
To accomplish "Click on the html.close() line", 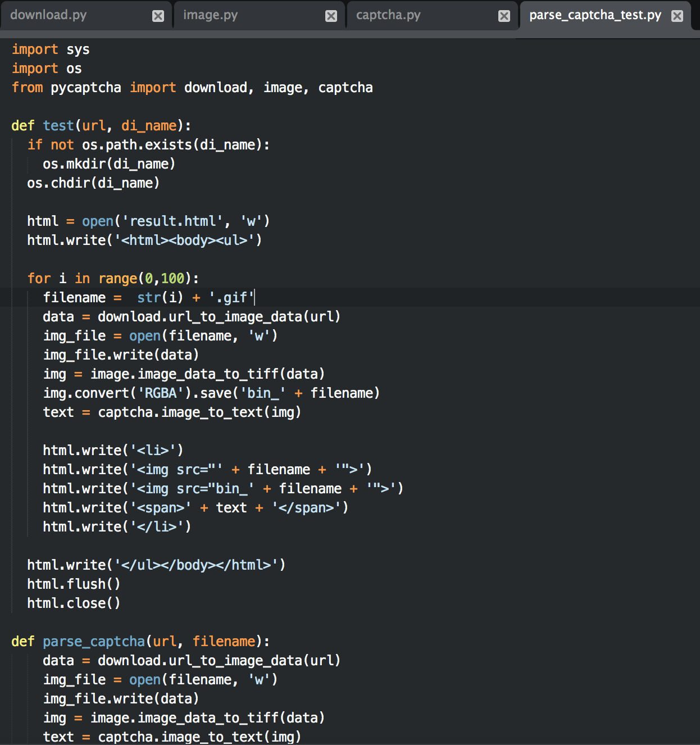I will pyautogui.click(x=74, y=603).
